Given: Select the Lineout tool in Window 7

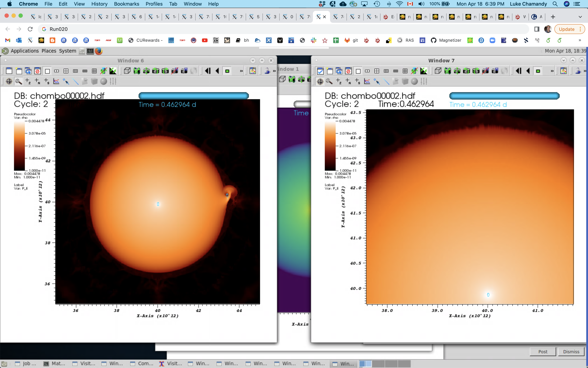Looking at the screenshot, I should [367, 81].
